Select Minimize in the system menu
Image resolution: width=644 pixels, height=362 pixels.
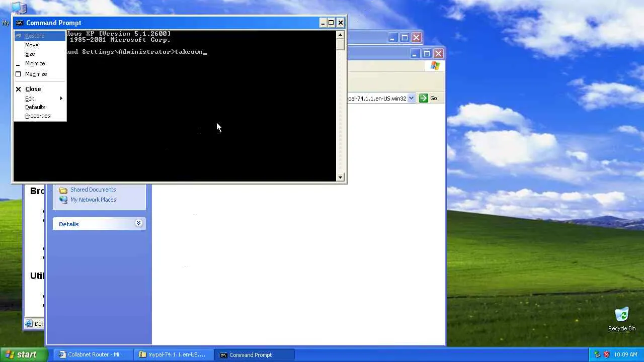click(x=40, y=63)
